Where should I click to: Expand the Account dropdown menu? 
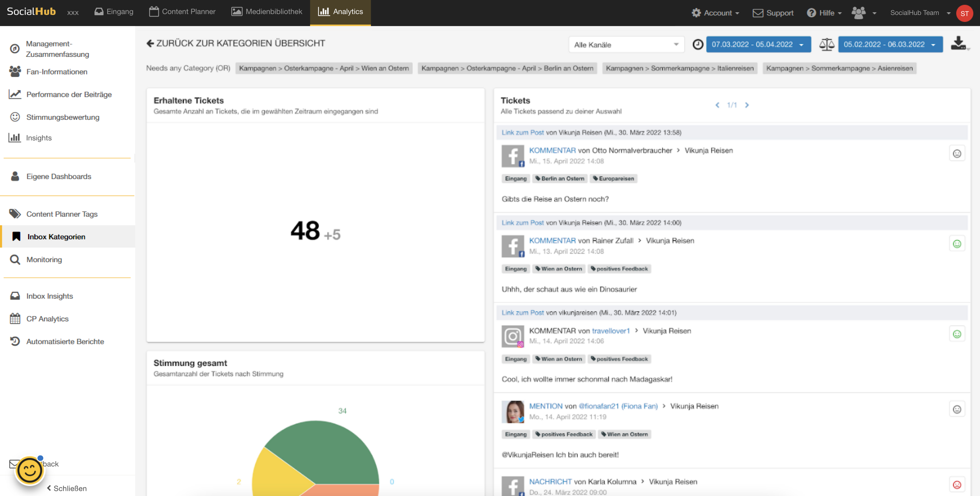coord(715,13)
